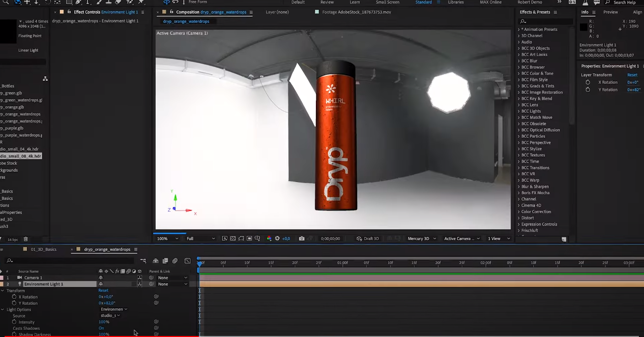Open the Active Camera view dropdown
Screen dimensions: 644x337
(461, 238)
